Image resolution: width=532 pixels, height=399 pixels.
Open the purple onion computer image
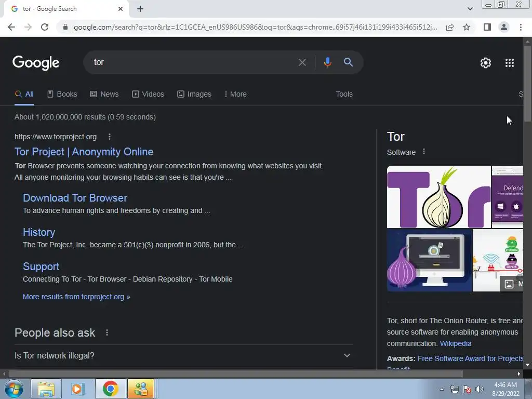point(429,260)
